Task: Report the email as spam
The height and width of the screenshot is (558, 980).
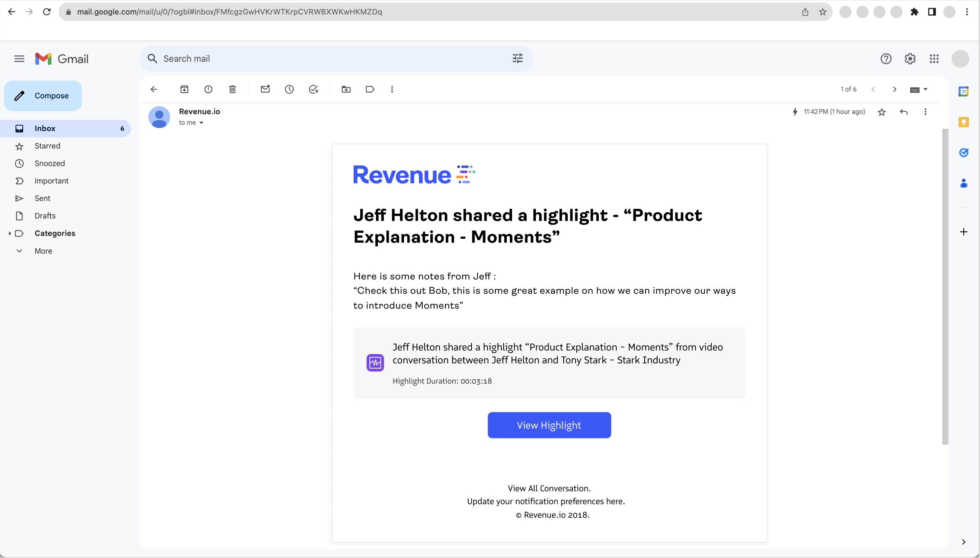Action: [x=208, y=89]
